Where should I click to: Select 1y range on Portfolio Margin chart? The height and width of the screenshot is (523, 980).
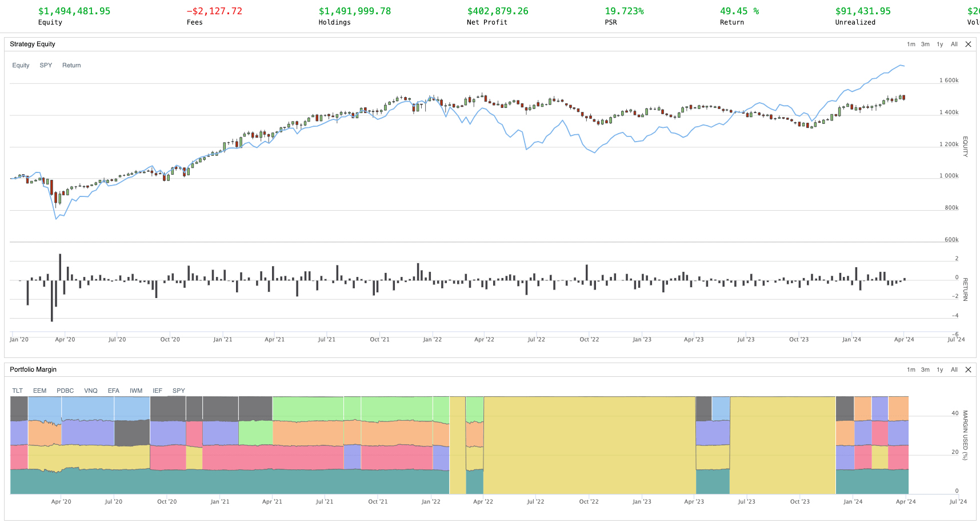[x=940, y=370]
